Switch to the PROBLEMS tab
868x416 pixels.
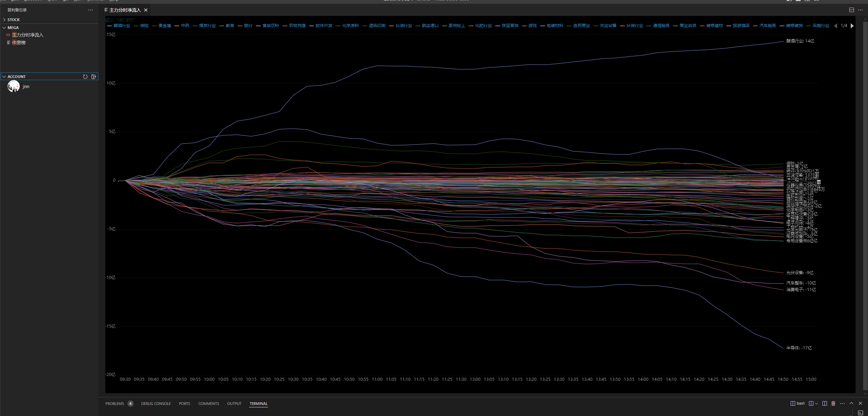point(119,404)
